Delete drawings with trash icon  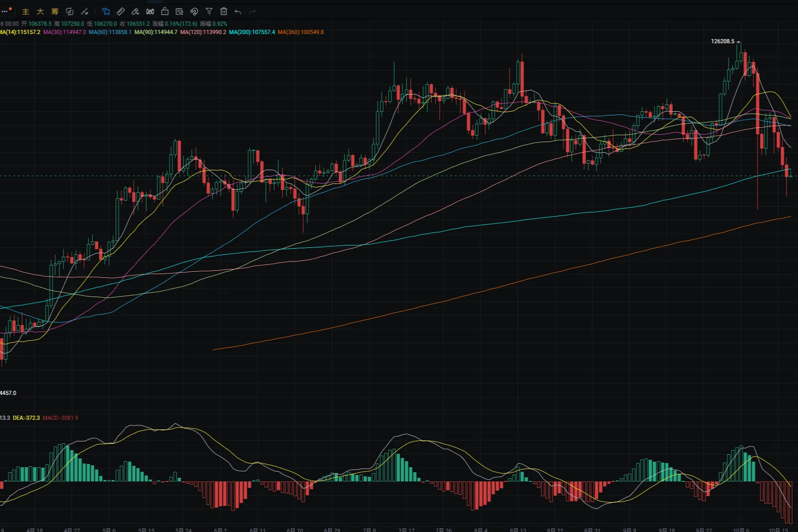[x=224, y=11]
